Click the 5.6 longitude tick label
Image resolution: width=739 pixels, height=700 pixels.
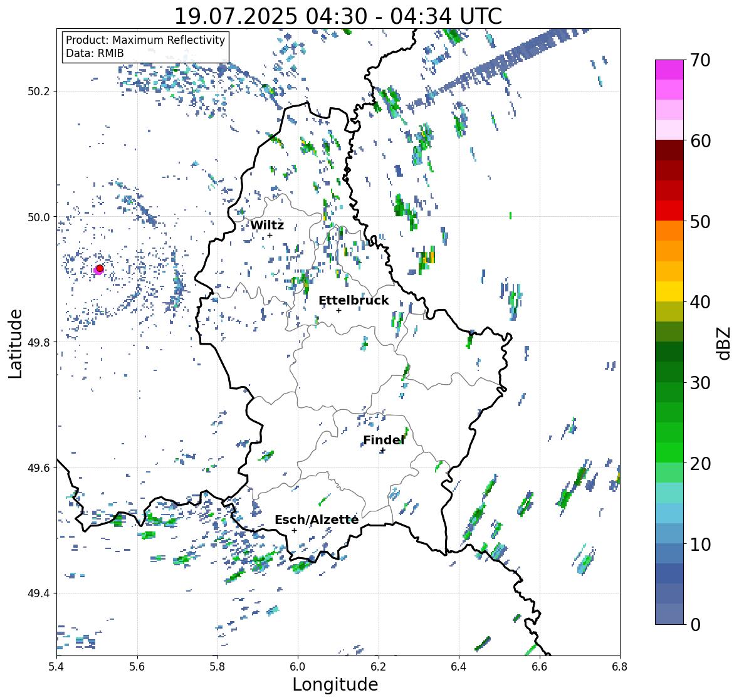[x=137, y=666]
